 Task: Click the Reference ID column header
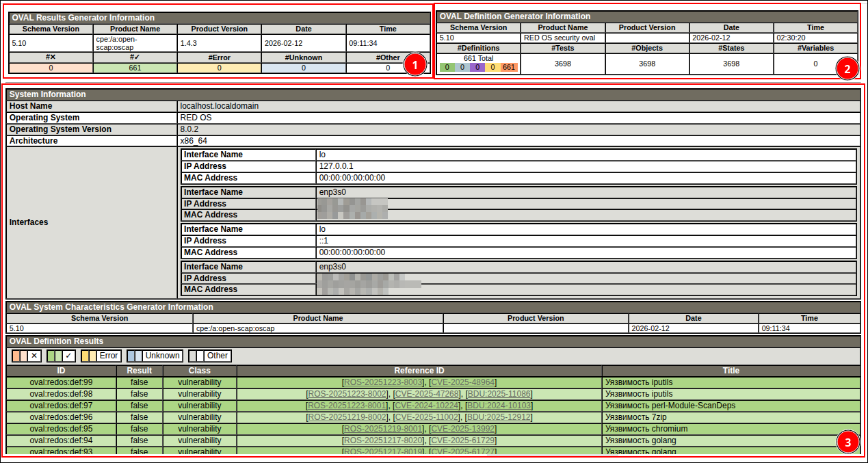pos(419,371)
